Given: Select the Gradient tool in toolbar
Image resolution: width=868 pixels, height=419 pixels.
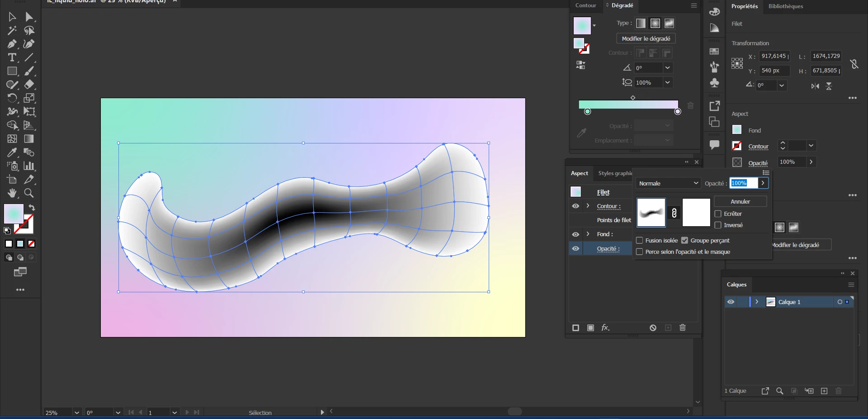Looking at the screenshot, I should pos(29,139).
